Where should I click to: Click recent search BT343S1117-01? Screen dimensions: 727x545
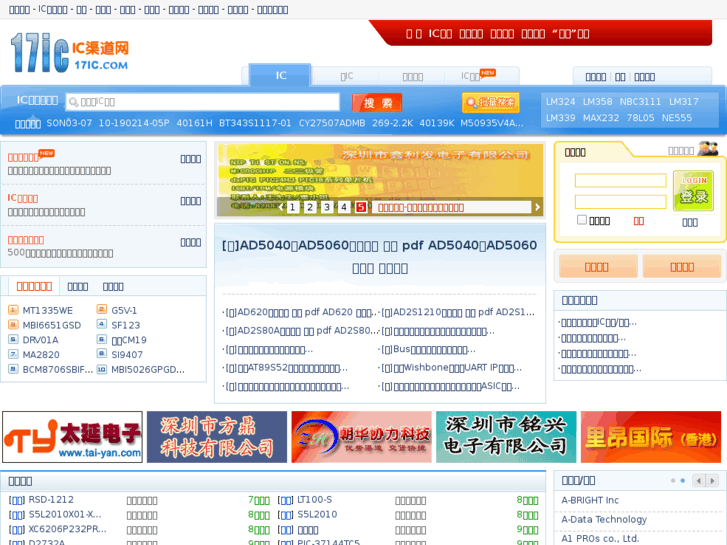click(x=255, y=123)
